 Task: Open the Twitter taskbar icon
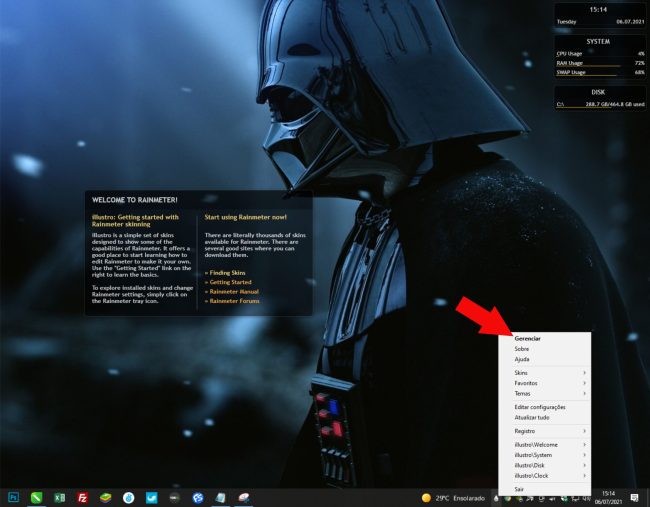152,497
